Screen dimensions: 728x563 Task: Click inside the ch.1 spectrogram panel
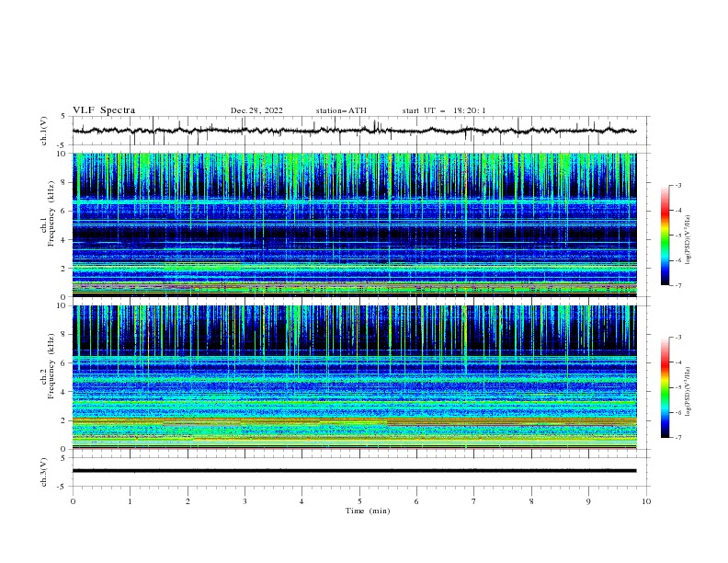click(x=354, y=224)
